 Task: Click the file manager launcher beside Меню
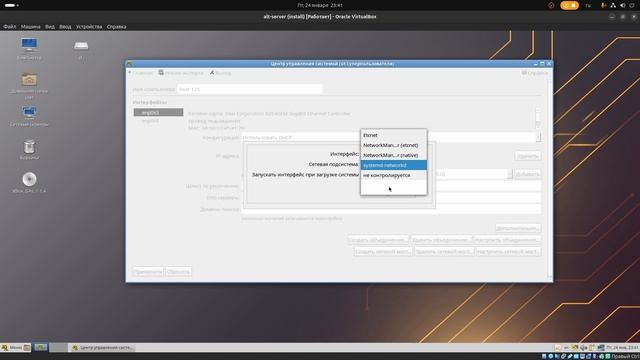[27, 348]
